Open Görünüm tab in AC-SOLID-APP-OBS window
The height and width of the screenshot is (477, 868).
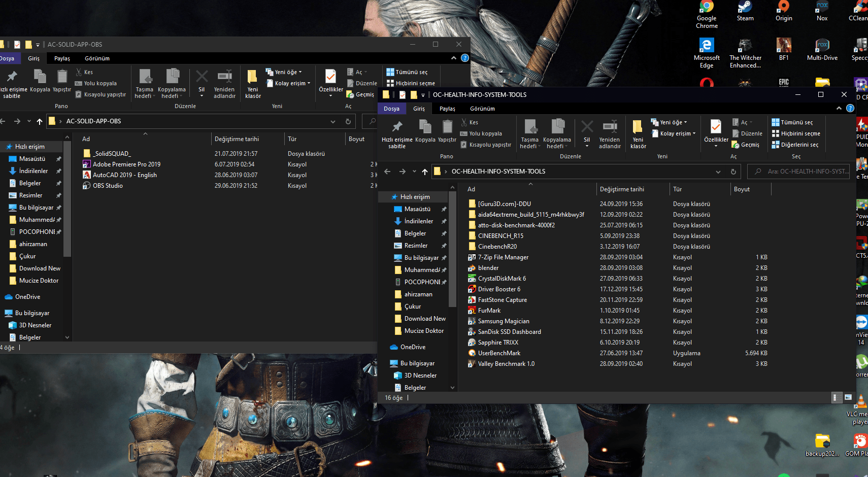pos(97,58)
